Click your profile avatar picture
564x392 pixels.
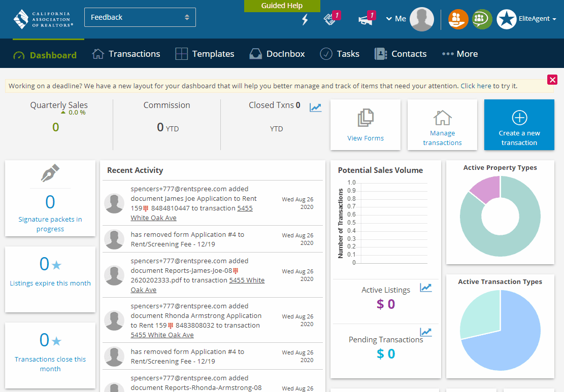422,19
